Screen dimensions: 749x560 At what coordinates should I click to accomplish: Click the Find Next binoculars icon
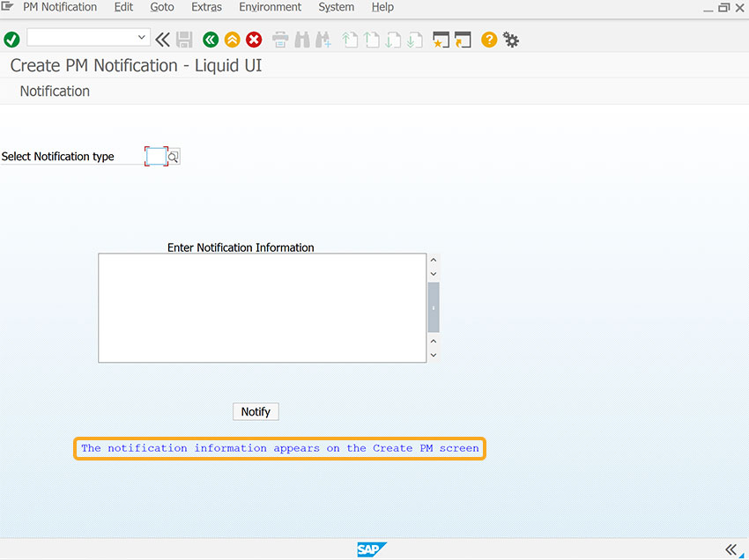tap(323, 40)
